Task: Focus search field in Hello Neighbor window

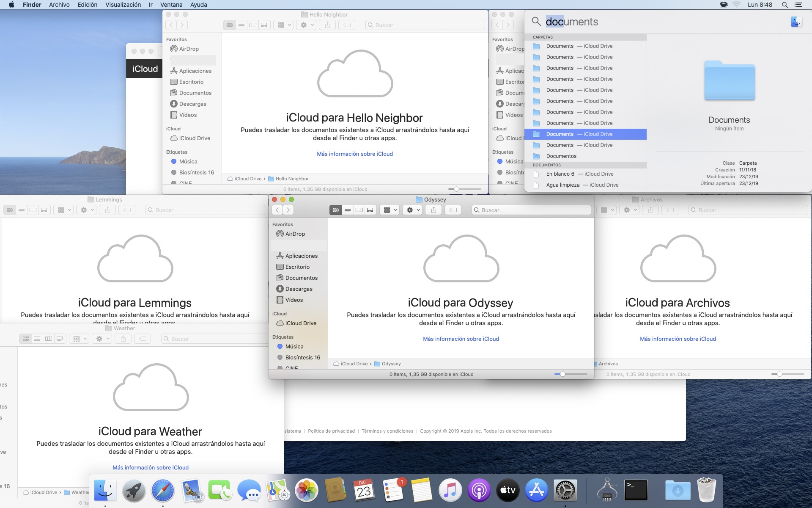Action: tap(425, 25)
